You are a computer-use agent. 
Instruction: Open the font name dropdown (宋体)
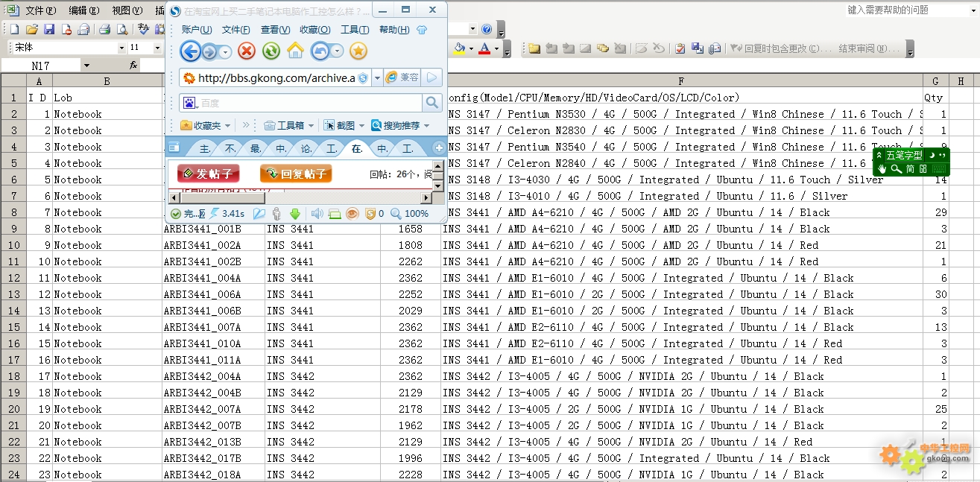click(x=121, y=48)
